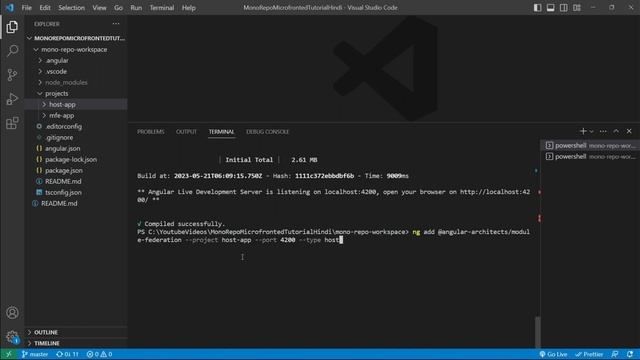Open the Go menu
This screenshot has width=640, height=360.
(118, 8)
